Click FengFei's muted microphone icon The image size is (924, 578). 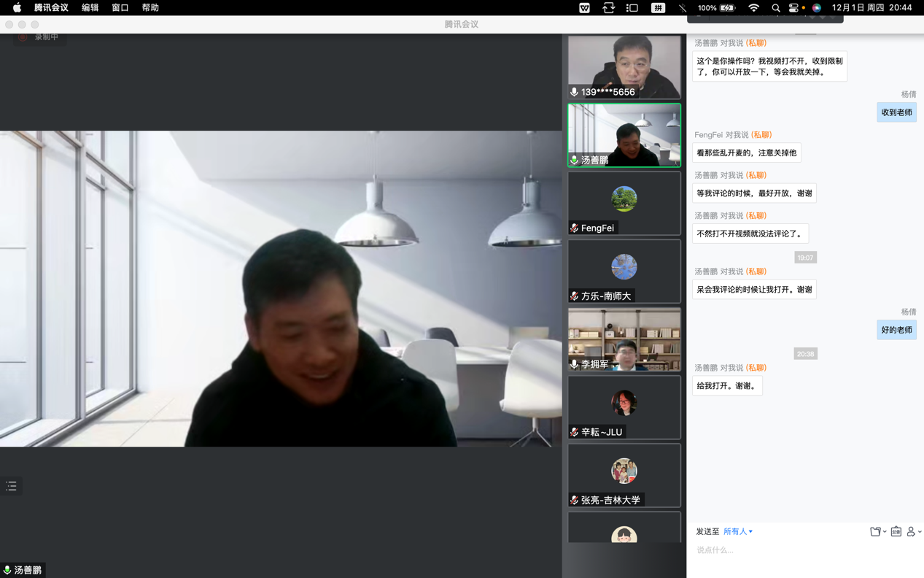pos(575,228)
